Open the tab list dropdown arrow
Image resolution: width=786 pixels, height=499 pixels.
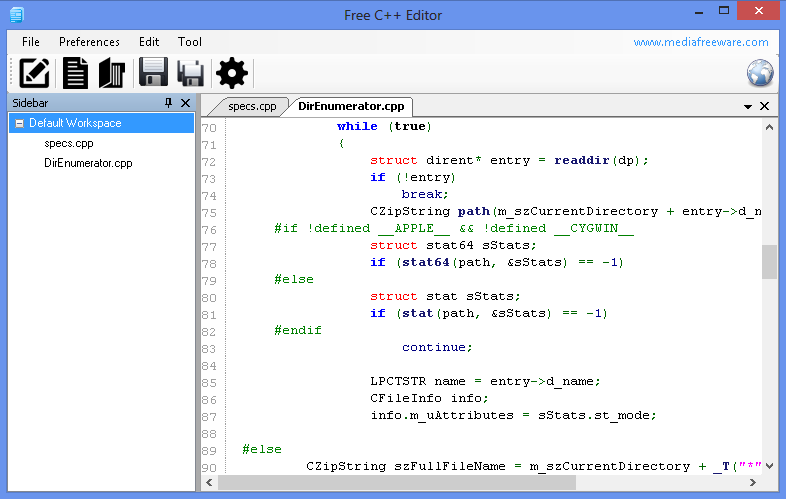tap(748, 106)
